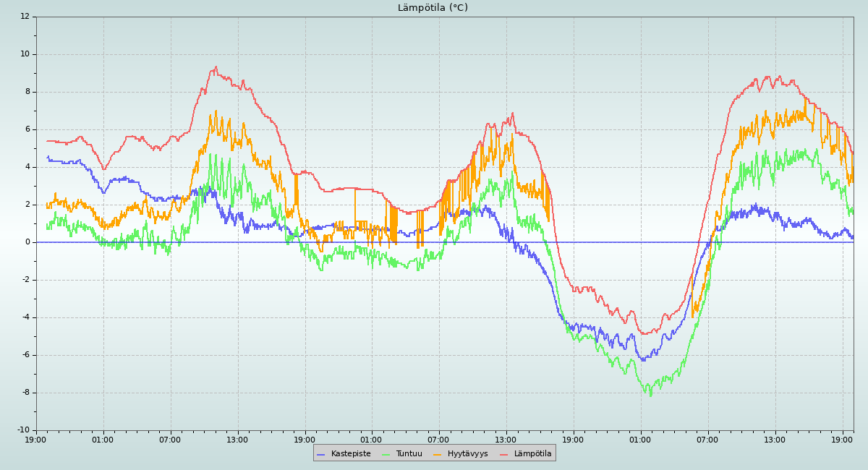
Task: Click the -10 label on the y-axis
Action: (24, 430)
